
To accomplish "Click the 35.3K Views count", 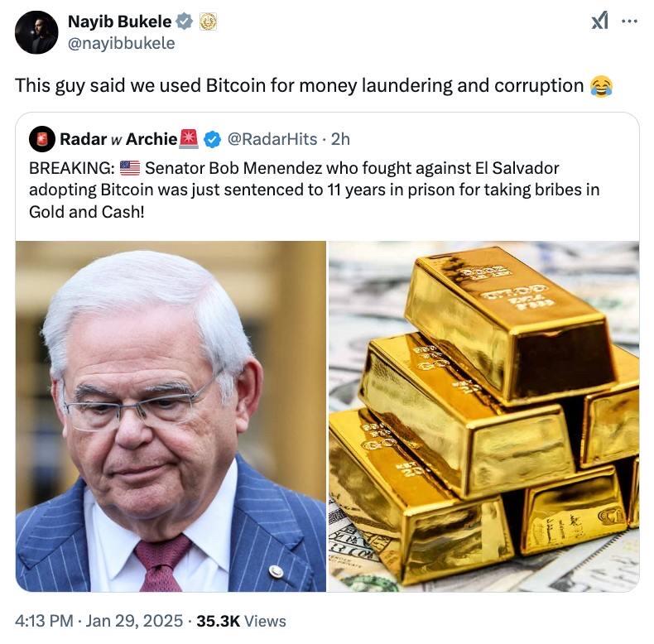I will point(241,621).
